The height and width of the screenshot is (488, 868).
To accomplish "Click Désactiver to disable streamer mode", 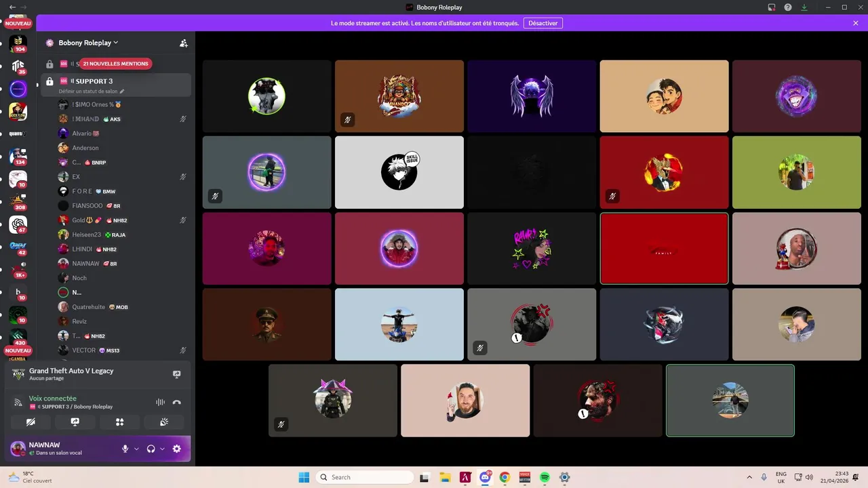I will [x=543, y=23].
